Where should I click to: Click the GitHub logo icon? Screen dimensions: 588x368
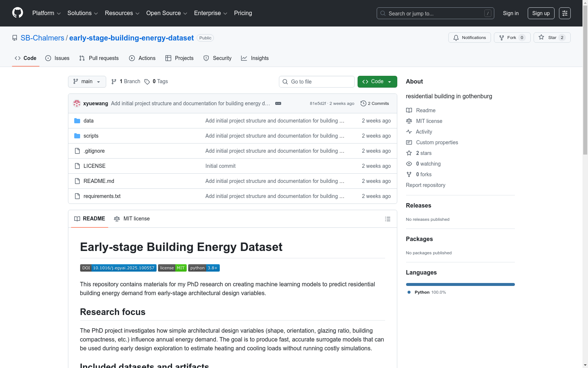pyautogui.click(x=18, y=13)
